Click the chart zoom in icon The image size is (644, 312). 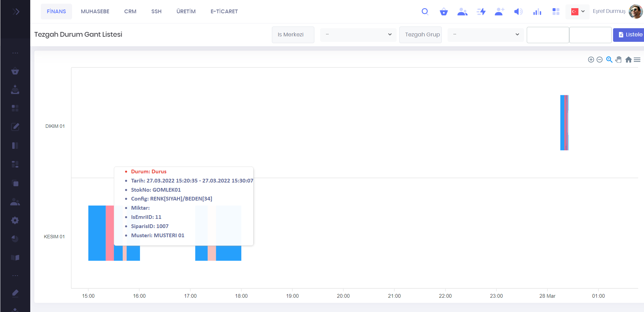(591, 60)
